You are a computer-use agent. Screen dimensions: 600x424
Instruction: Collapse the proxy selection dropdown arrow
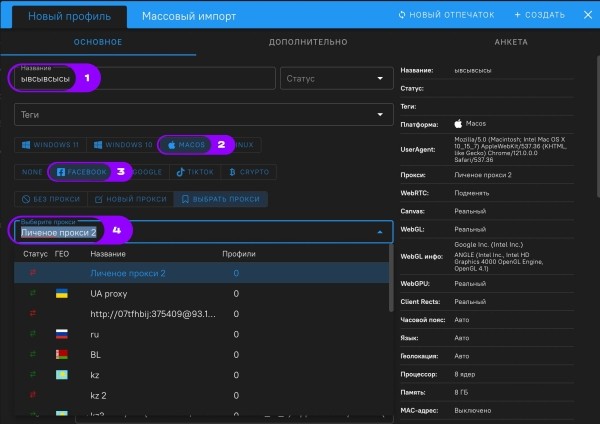pyautogui.click(x=379, y=232)
